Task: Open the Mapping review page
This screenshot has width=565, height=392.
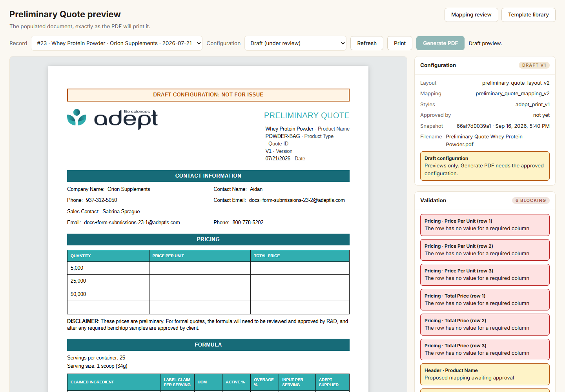Action: tap(471, 15)
